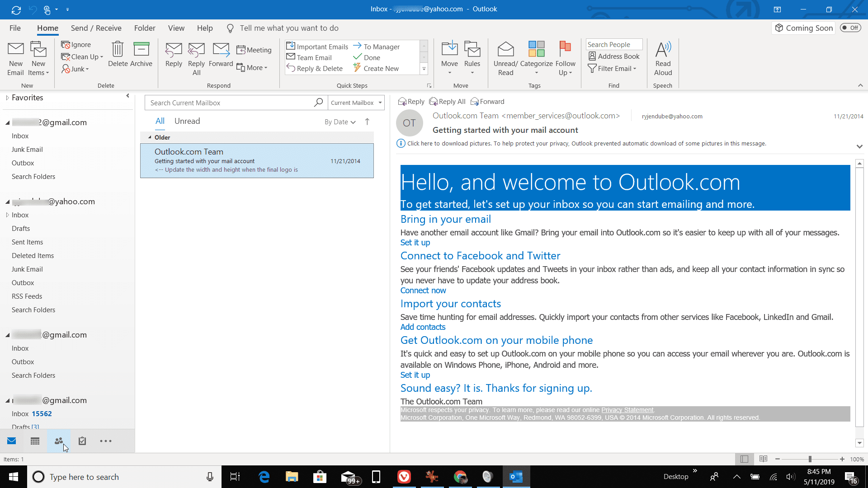This screenshot has height=488, width=868.
Task: Run the To Manager quick step
Action: pos(377,47)
